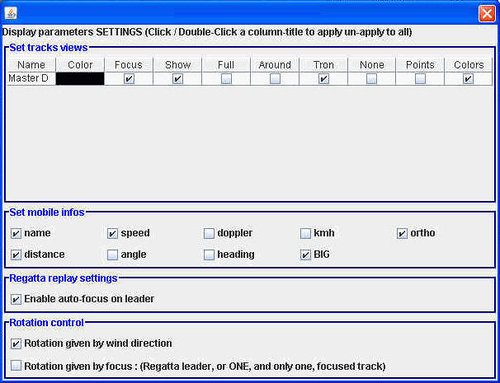Viewport: 500px width, 383px height.
Task: Select the Master D track name cell
Action: (31, 79)
